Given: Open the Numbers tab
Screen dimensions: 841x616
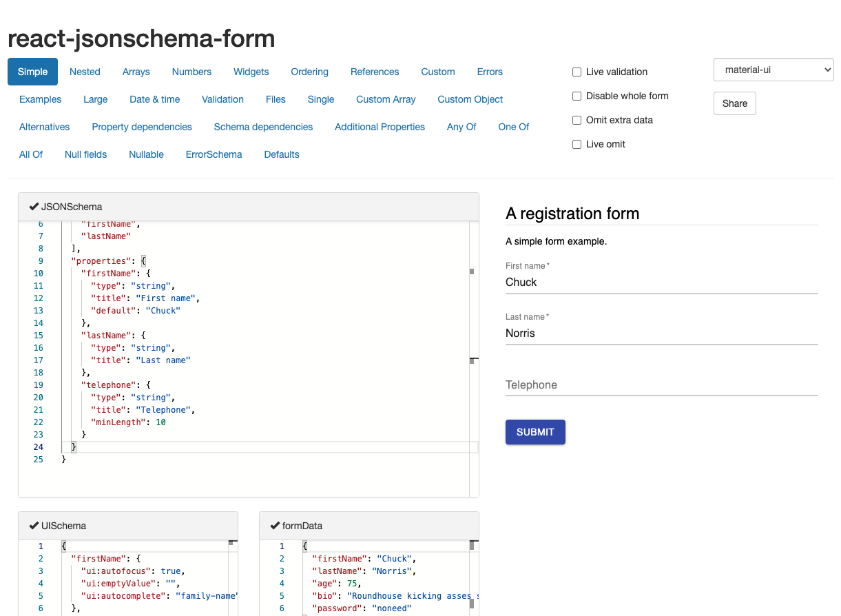Looking at the screenshot, I should (191, 72).
